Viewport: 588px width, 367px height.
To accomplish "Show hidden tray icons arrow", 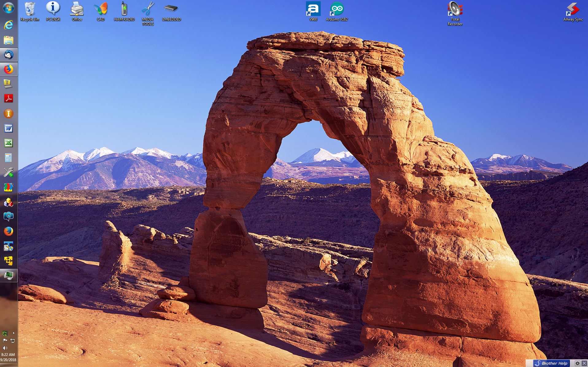I will [14, 333].
